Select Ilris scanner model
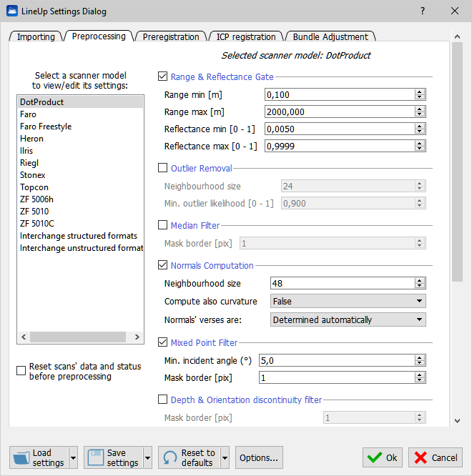 80,151
